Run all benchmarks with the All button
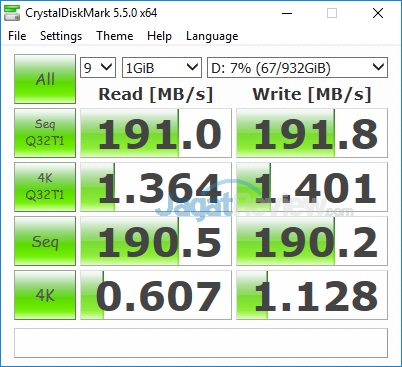Viewport: 402px width, 367px height. pos(45,79)
